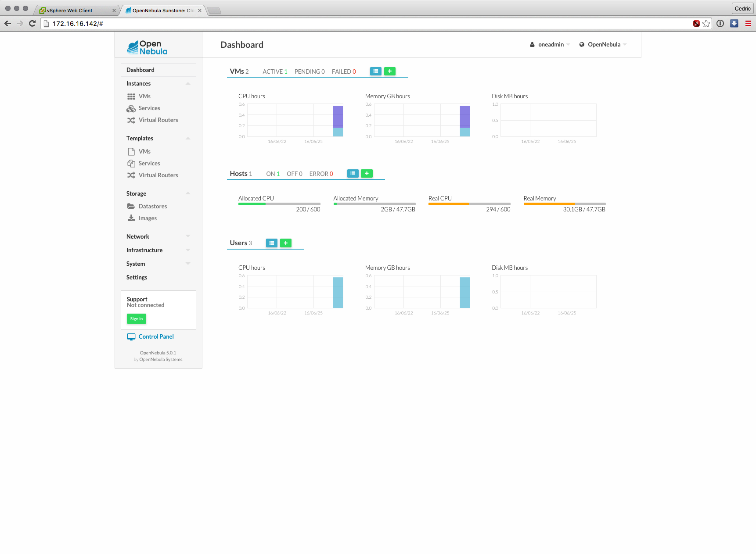
Task: Open Images under Storage
Action: [148, 218]
